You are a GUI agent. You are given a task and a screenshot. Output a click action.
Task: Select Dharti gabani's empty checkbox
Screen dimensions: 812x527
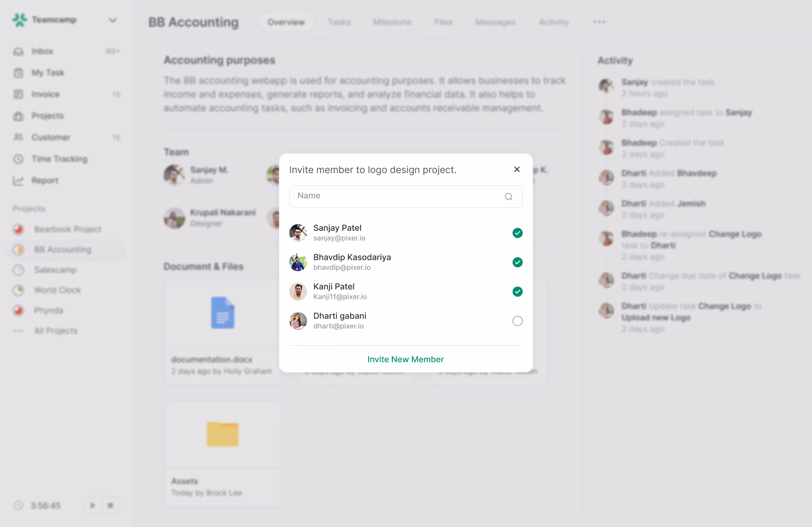click(518, 321)
